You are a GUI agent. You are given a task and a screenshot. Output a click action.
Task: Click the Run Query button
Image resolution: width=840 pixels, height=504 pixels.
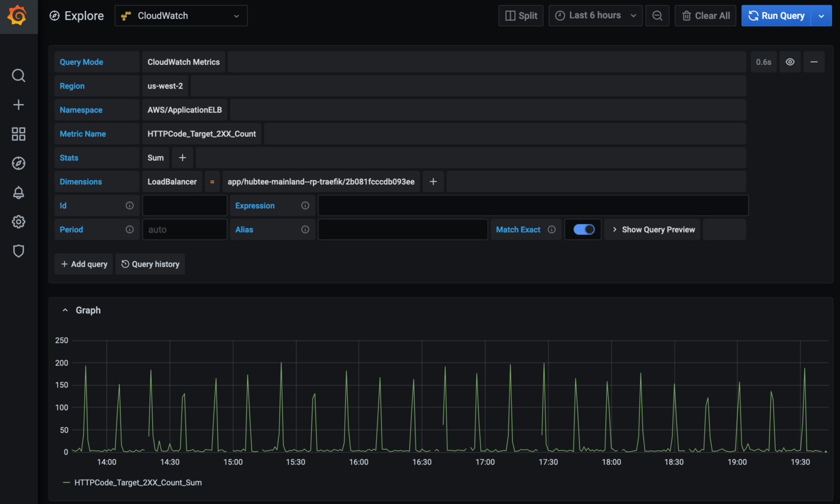777,16
